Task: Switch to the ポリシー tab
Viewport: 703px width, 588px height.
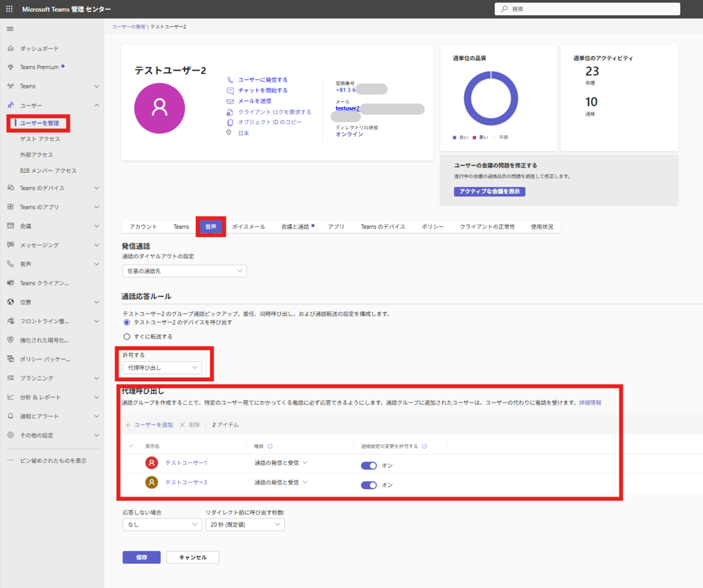Action: [x=432, y=227]
